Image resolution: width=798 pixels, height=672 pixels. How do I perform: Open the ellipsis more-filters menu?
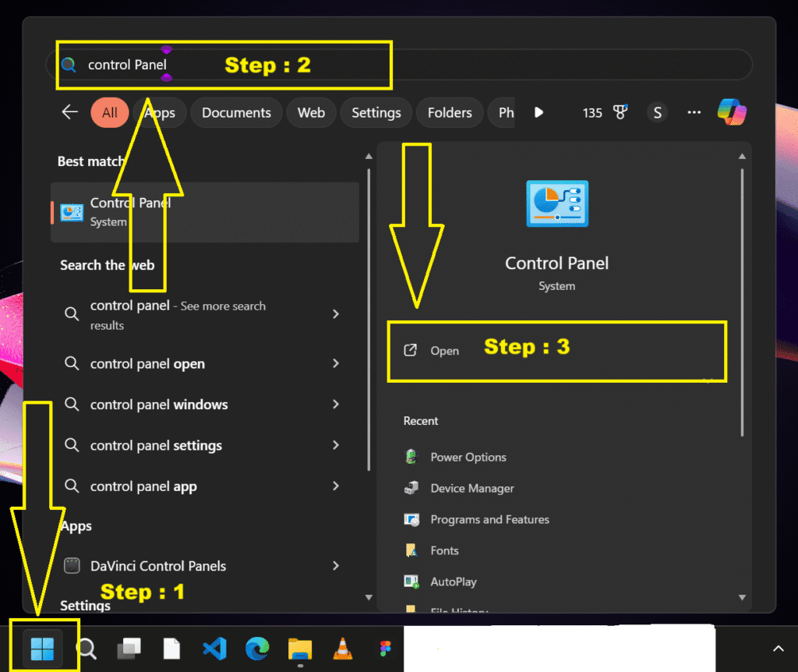pos(694,112)
